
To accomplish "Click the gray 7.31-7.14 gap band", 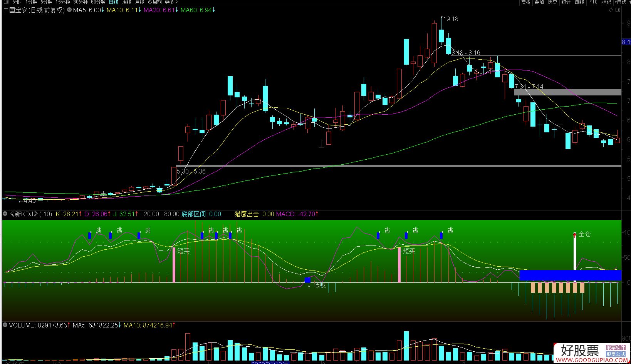I will click(x=567, y=92).
